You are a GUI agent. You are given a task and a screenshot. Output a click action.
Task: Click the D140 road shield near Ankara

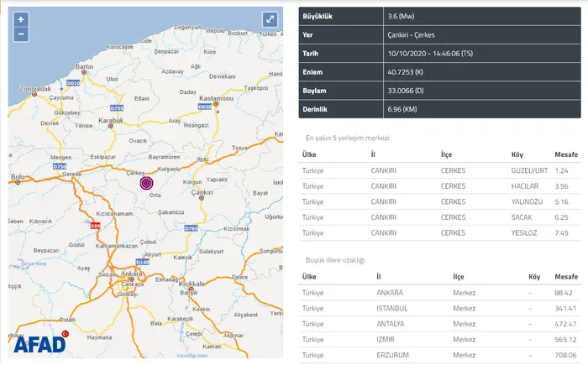click(142, 263)
